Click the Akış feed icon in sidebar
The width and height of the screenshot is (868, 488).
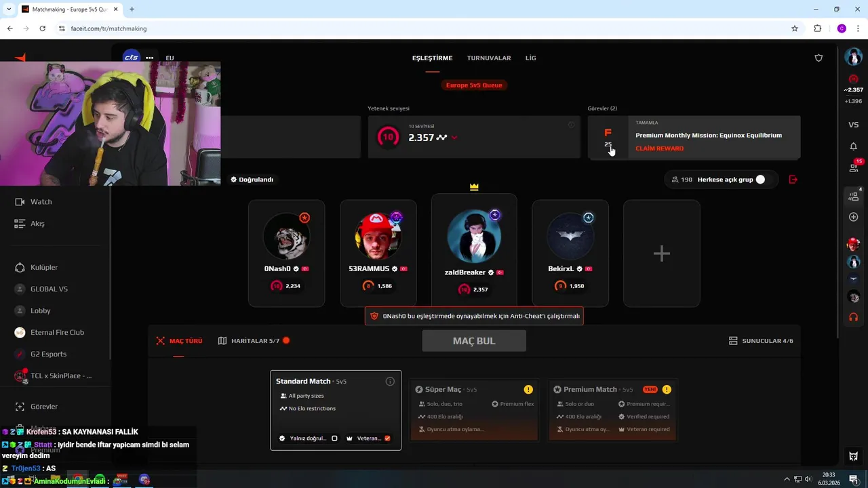tap(20, 224)
